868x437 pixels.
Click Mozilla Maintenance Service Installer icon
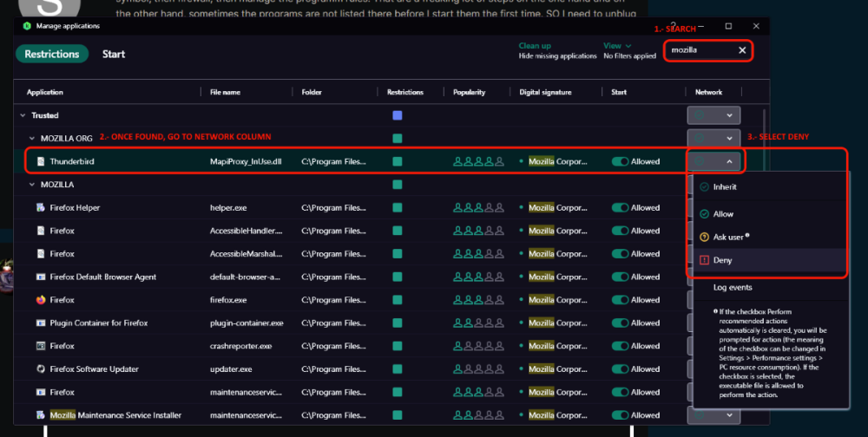coord(41,414)
